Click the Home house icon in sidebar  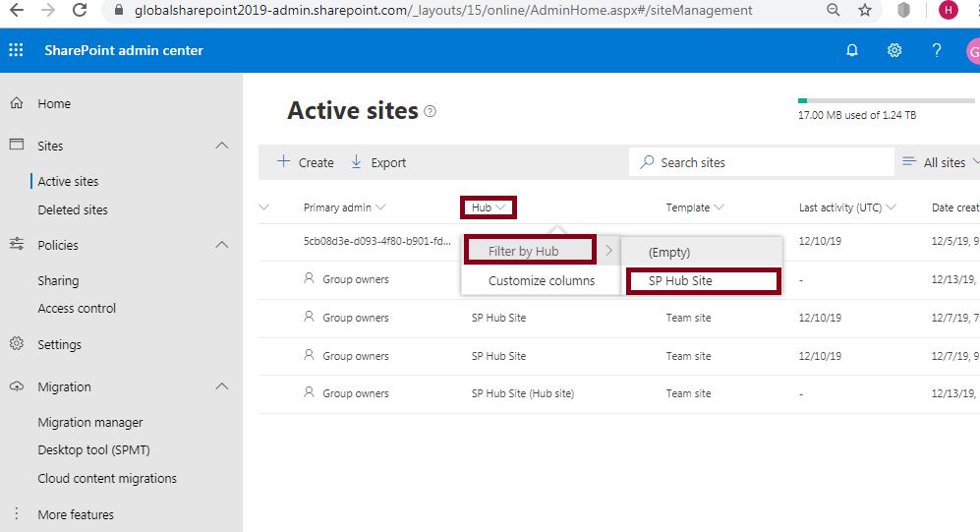(17, 103)
